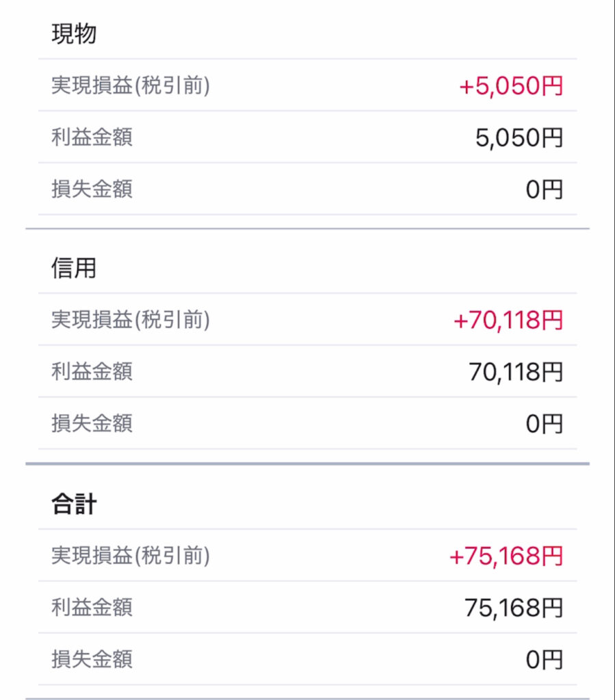Screen dimensions: 615x700
Task: Select the 合計 section header
Action: (74, 504)
